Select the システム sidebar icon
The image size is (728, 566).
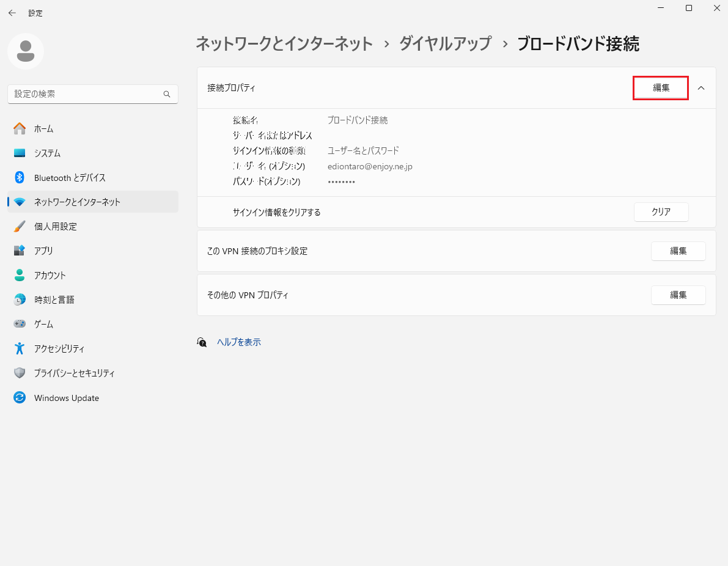tap(20, 153)
